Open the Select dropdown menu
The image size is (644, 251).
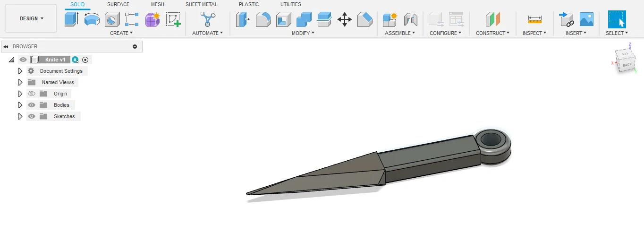click(617, 33)
